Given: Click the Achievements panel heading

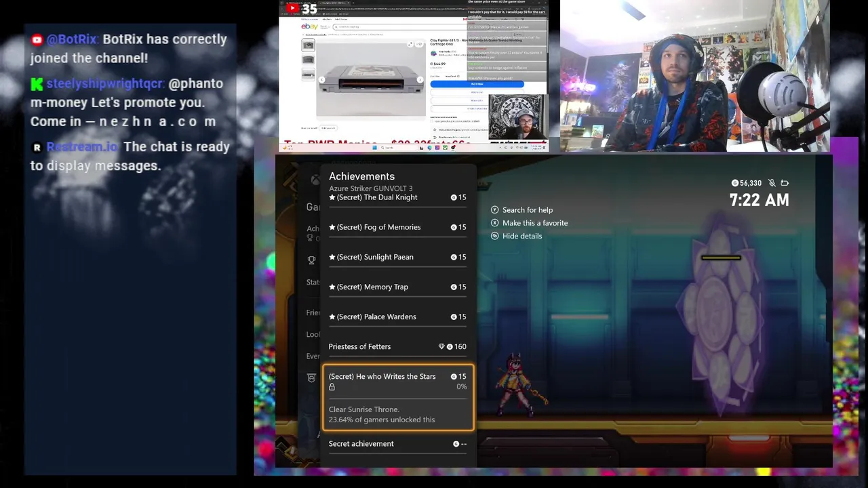Looking at the screenshot, I should tap(361, 176).
